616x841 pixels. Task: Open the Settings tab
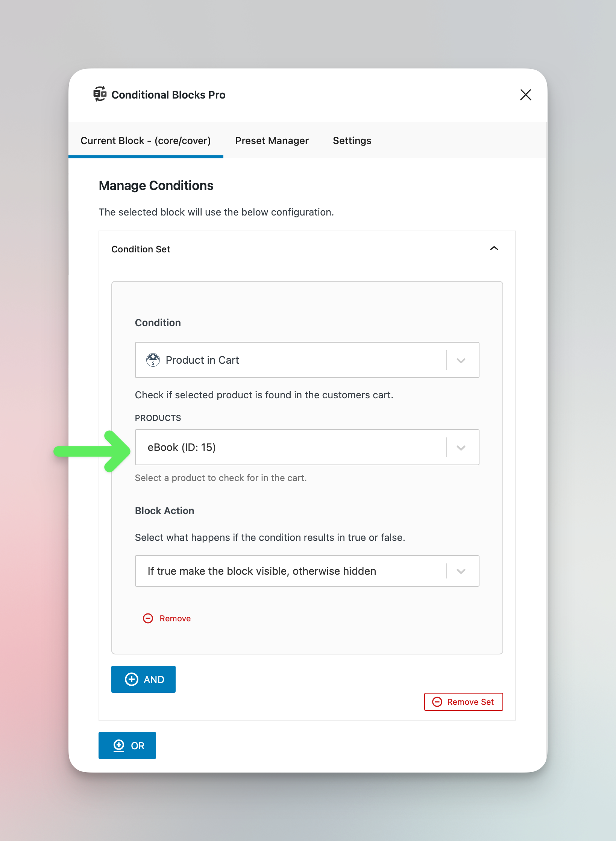click(352, 140)
